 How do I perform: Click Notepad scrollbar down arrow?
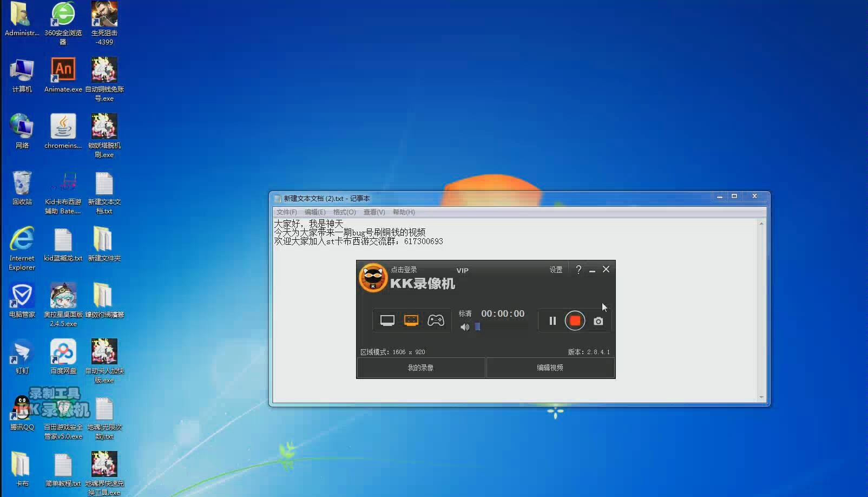click(x=761, y=397)
